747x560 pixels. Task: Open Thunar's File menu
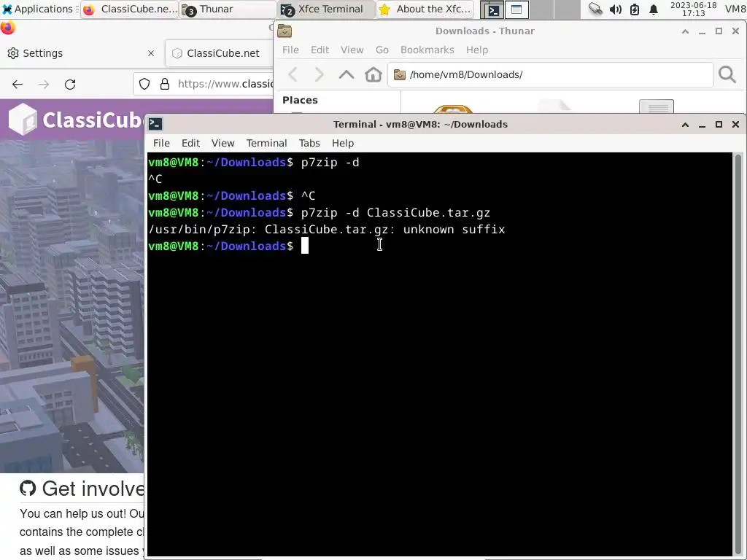click(x=290, y=50)
